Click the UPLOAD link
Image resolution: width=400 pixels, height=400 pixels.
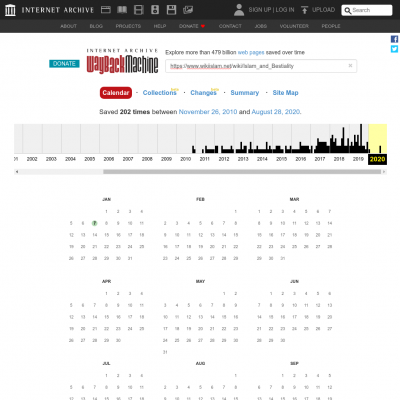318,10
